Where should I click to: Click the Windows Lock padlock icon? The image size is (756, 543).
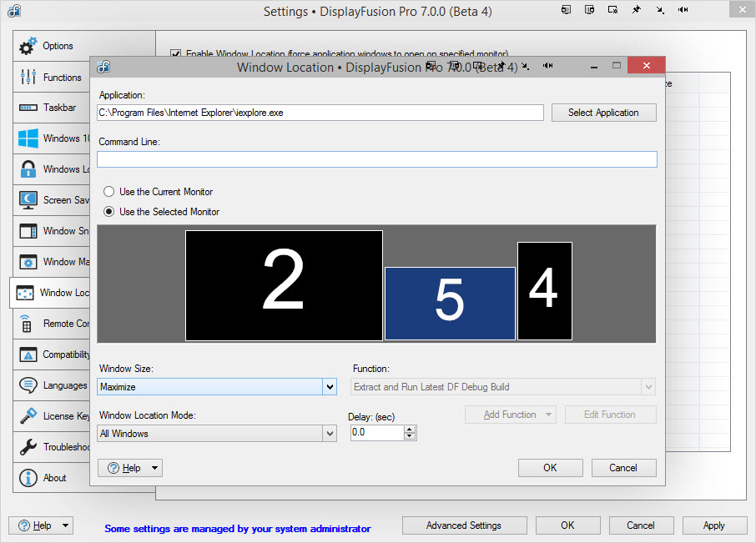(x=28, y=169)
